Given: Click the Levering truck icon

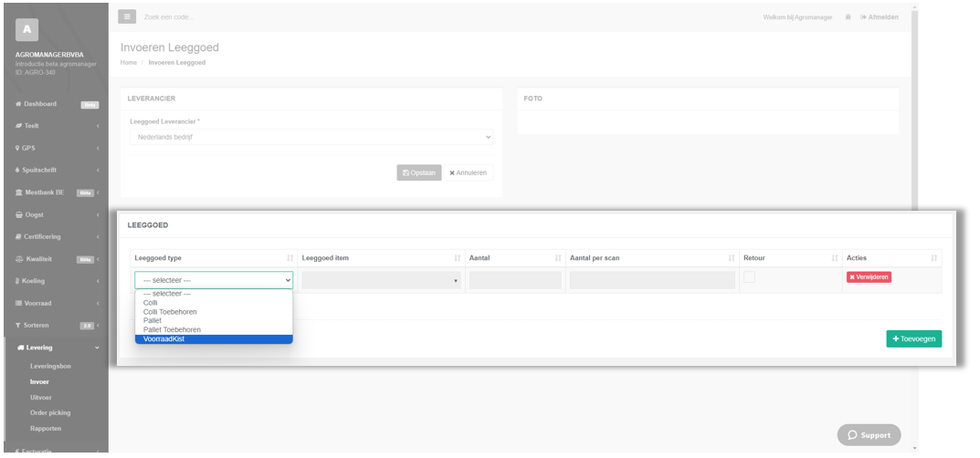Looking at the screenshot, I should tap(21, 348).
